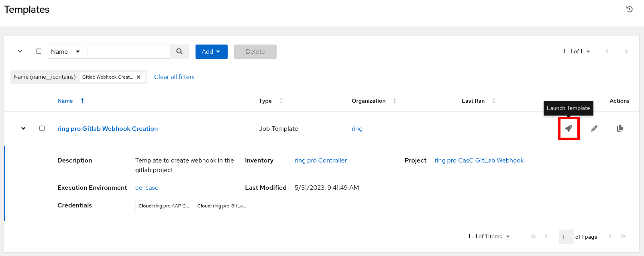Click the Name column header
This screenshot has width=644, height=256.
[65, 101]
